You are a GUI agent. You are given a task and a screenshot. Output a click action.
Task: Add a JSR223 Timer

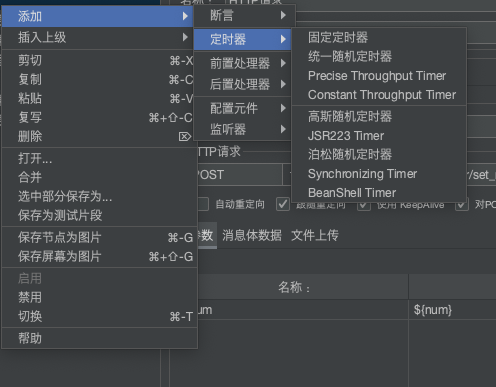pyautogui.click(x=379, y=136)
